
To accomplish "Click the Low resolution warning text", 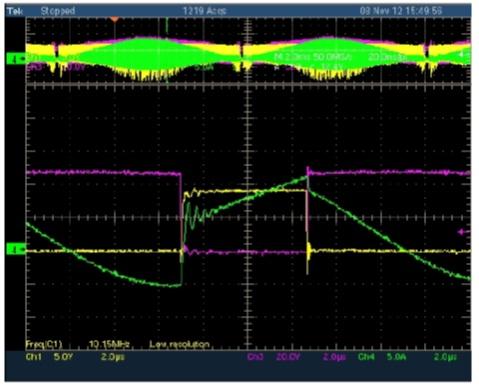I will [179, 344].
